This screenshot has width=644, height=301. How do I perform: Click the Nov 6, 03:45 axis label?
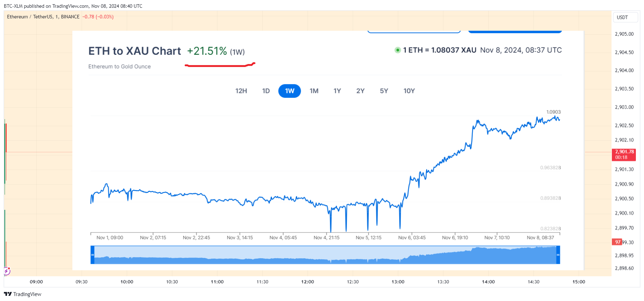click(412, 237)
